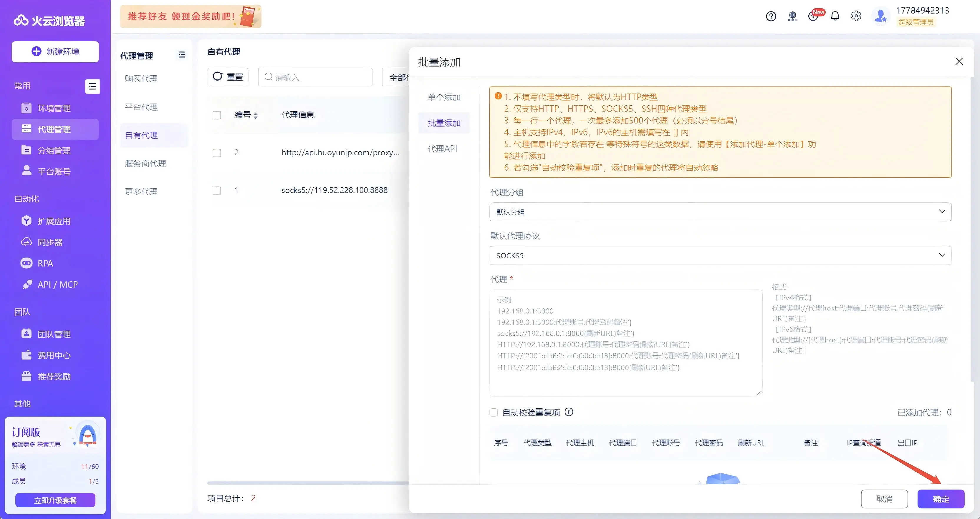Click the info icon beside 自动校验重复项
This screenshot has width=980, height=519.
569,412
